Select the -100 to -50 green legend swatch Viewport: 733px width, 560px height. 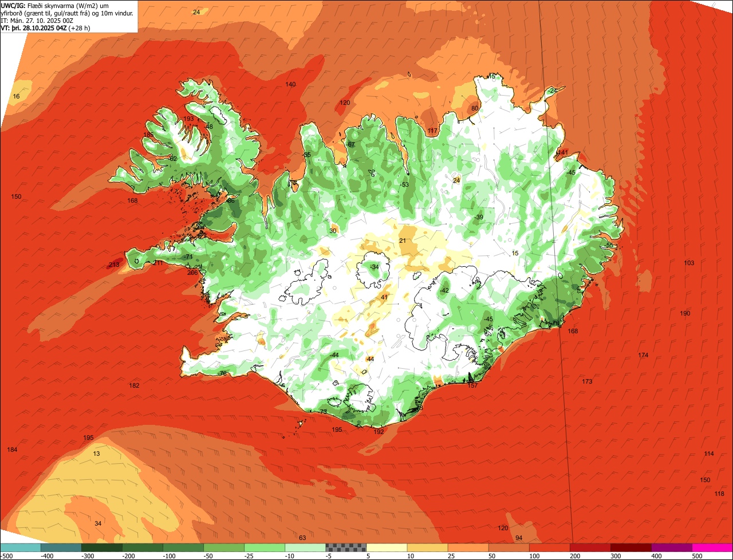183,547
